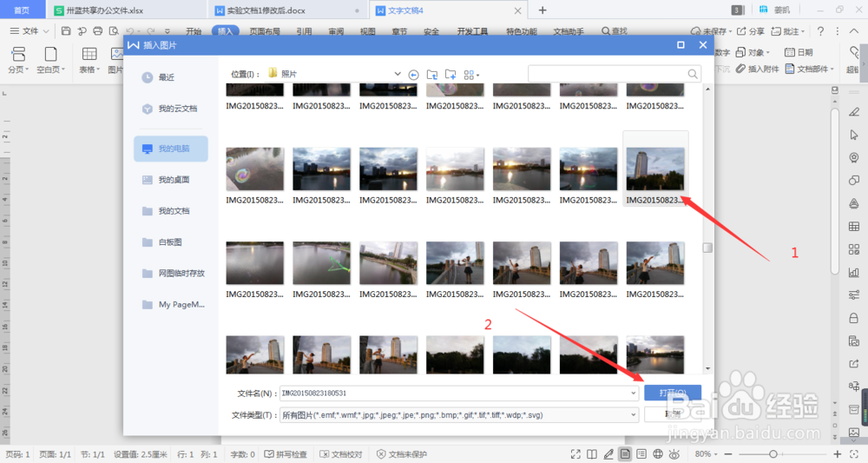Click the Cancel (取消) button
The height and width of the screenshot is (463, 868).
tap(673, 414)
